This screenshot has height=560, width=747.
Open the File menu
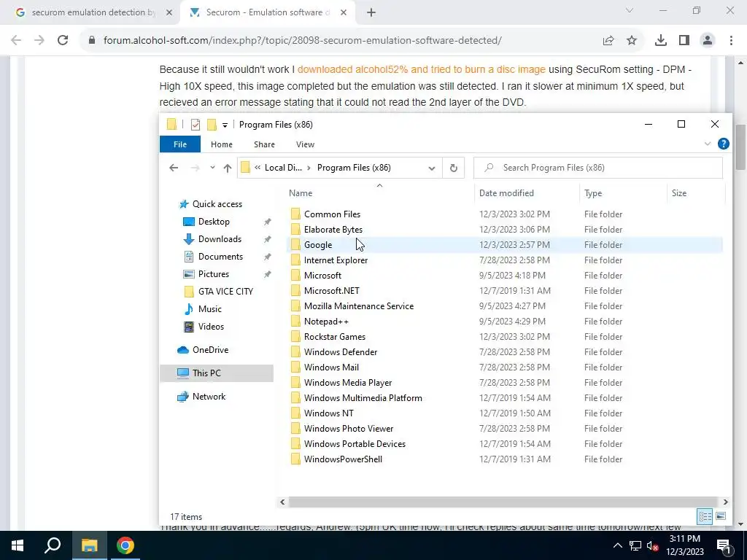(180, 144)
